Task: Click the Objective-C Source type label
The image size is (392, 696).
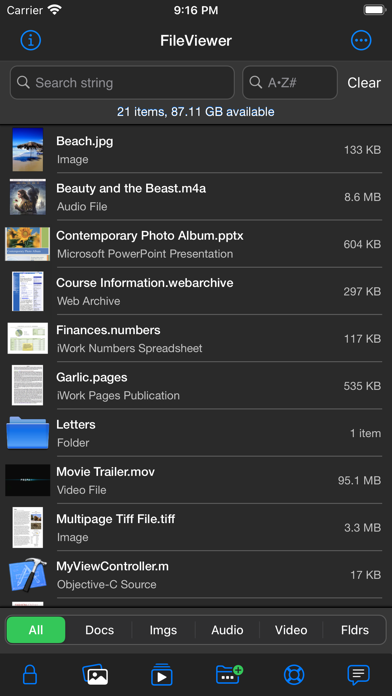Action: (107, 585)
